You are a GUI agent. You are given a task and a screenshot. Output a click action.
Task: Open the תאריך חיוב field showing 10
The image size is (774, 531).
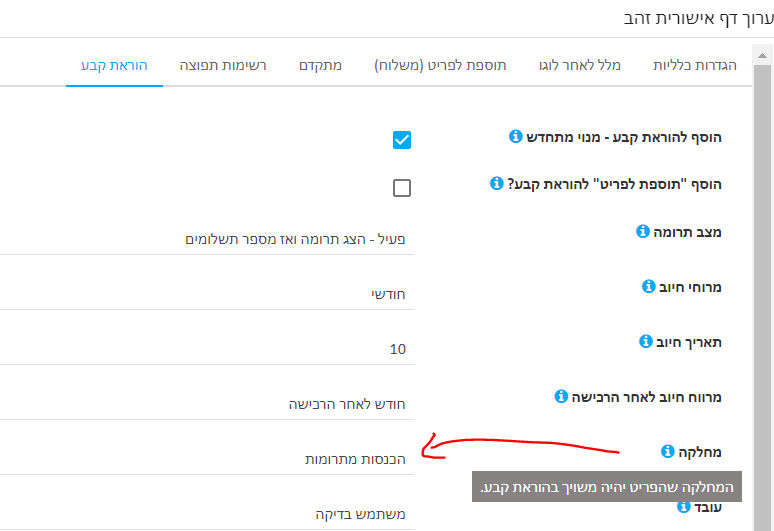[207, 349]
